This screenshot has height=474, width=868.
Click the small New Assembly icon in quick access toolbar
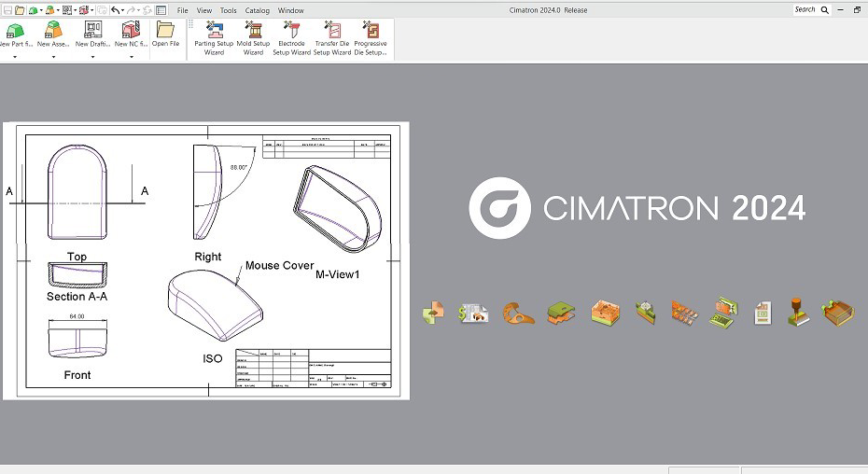(x=49, y=10)
